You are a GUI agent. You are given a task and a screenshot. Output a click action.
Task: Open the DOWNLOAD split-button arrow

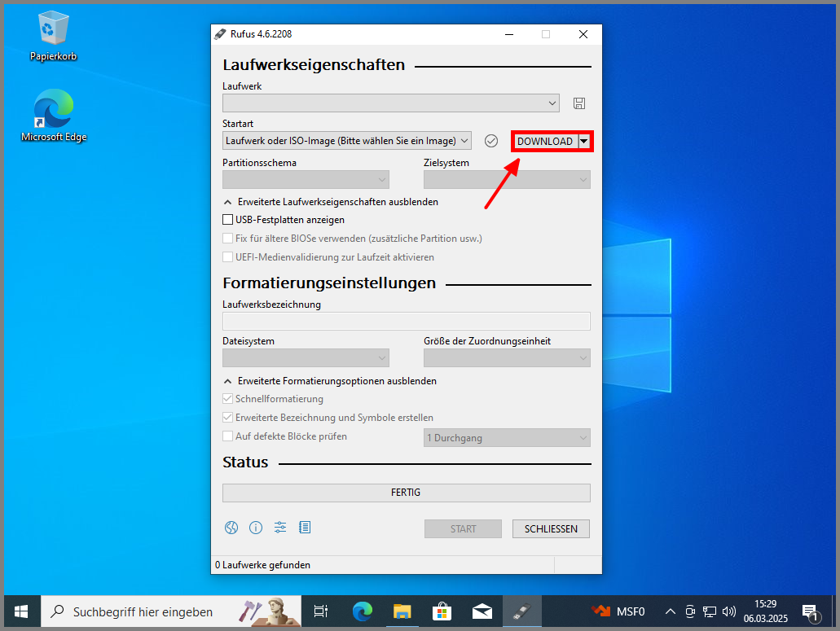click(584, 142)
